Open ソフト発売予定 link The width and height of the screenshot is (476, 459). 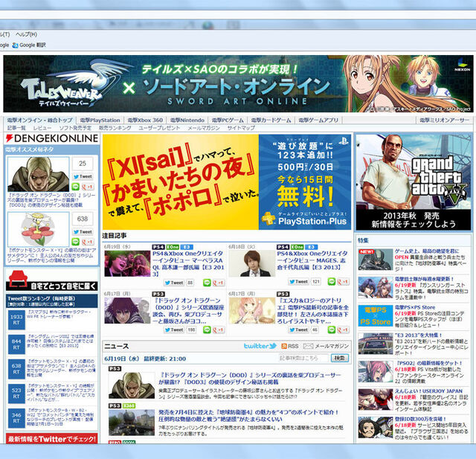click(x=75, y=128)
